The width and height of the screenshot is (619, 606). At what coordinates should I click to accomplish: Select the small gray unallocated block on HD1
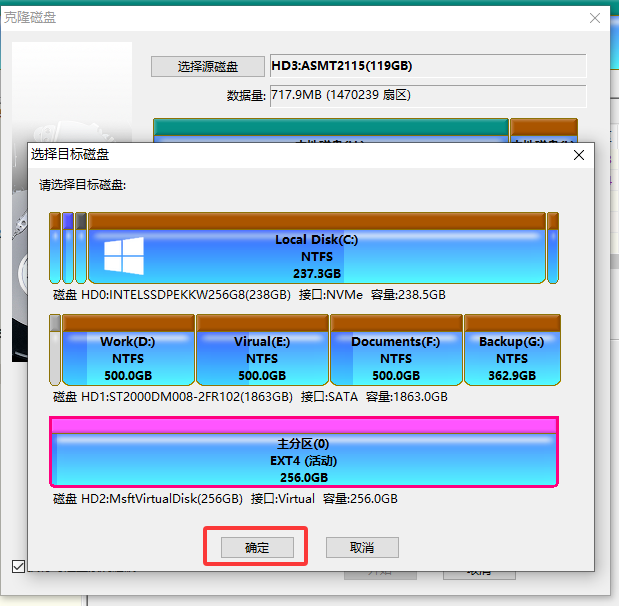(55, 350)
